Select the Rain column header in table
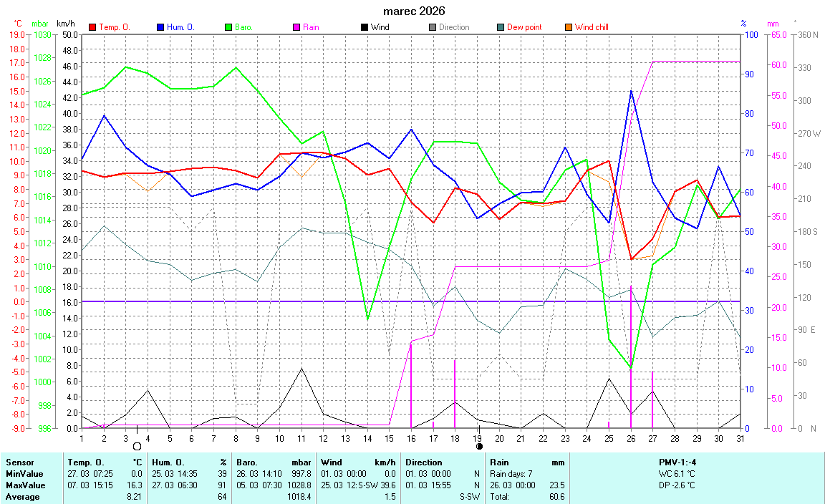 pyautogui.click(x=501, y=462)
